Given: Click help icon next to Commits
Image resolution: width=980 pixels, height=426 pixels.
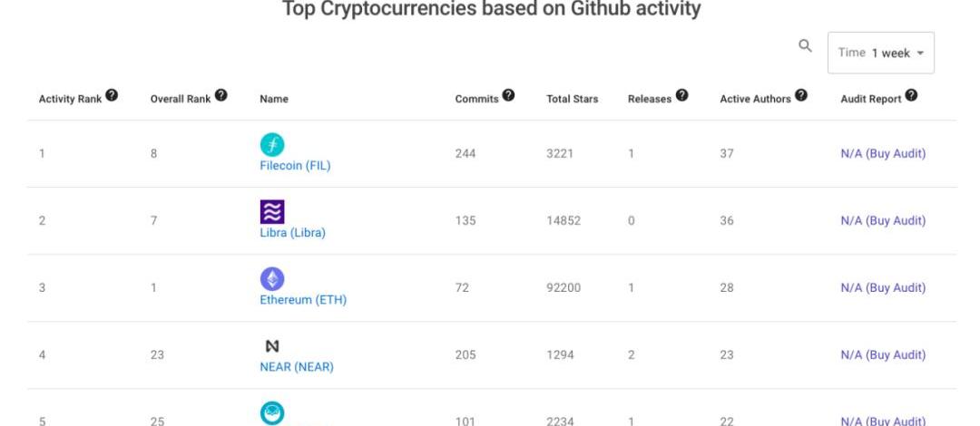Looking at the screenshot, I should pyautogui.click(x=509, y=95).
